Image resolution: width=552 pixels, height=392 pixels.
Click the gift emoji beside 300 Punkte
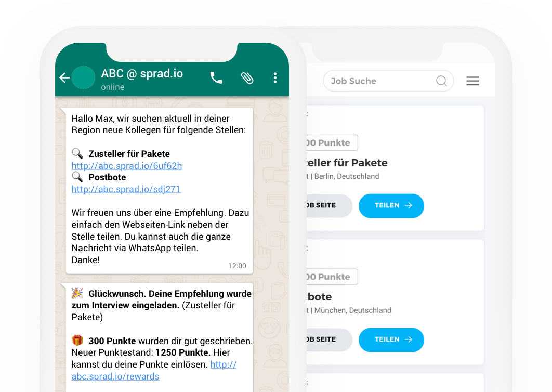(77, 340)
